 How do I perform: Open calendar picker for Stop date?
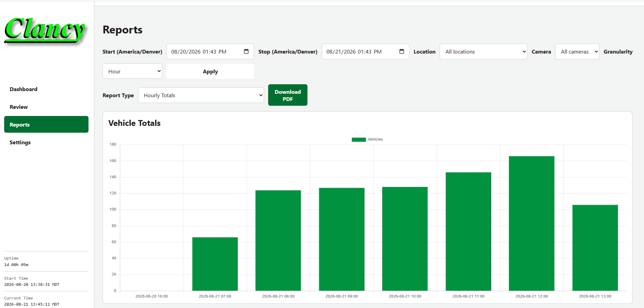[x=402, y=52]
